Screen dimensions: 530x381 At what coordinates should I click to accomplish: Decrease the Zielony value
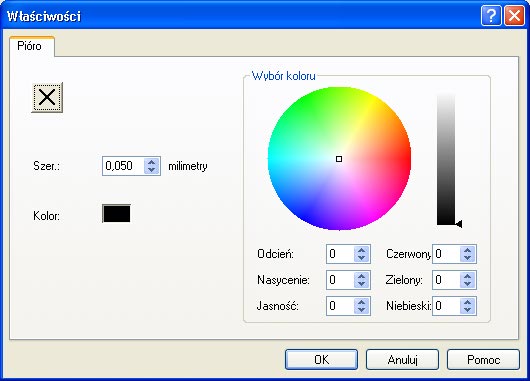(467, 284)
